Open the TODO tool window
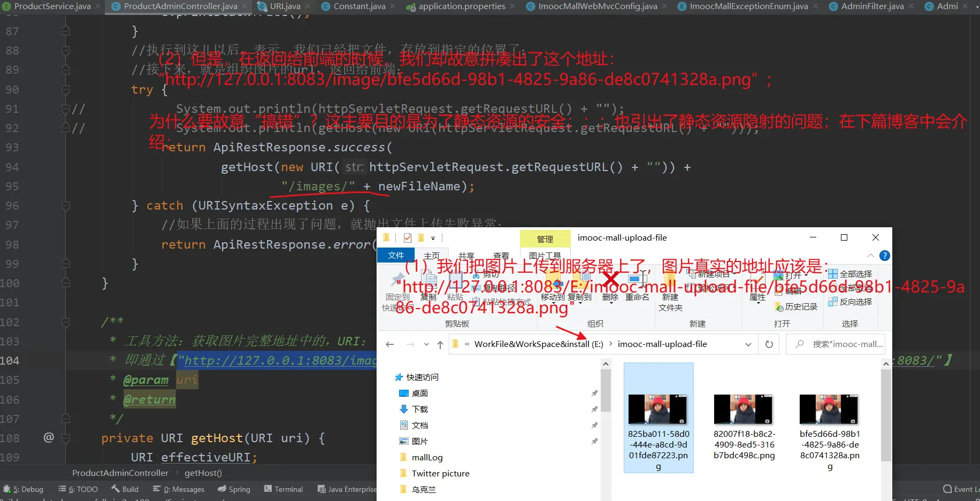Screen dimensions: 980x501 [x=79, y=489]
